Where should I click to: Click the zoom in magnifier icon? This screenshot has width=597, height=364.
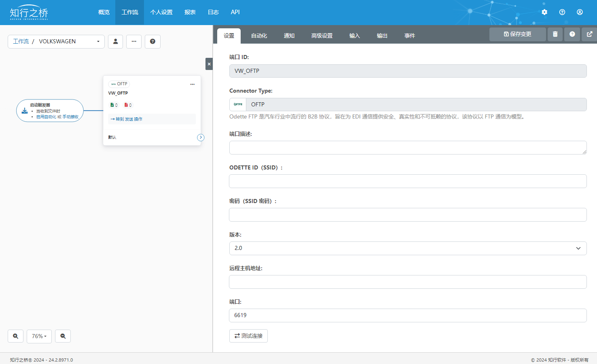tap(15, 336)
